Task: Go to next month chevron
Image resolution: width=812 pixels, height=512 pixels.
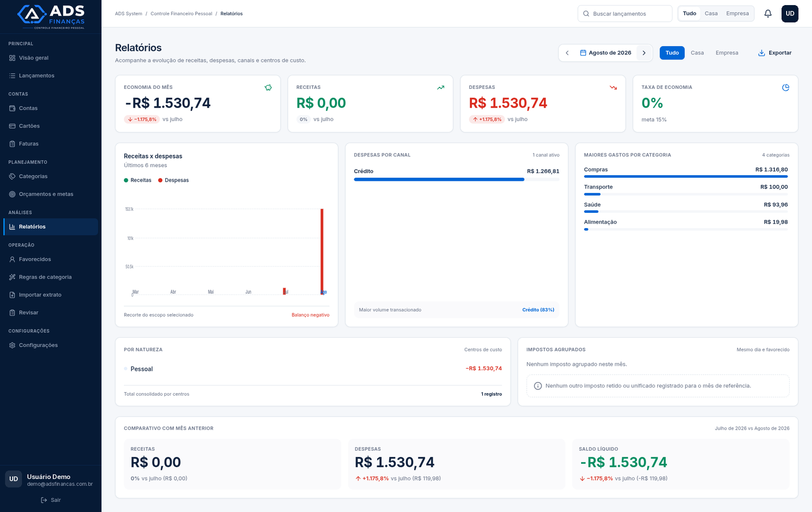Action: tap(644, 53)
